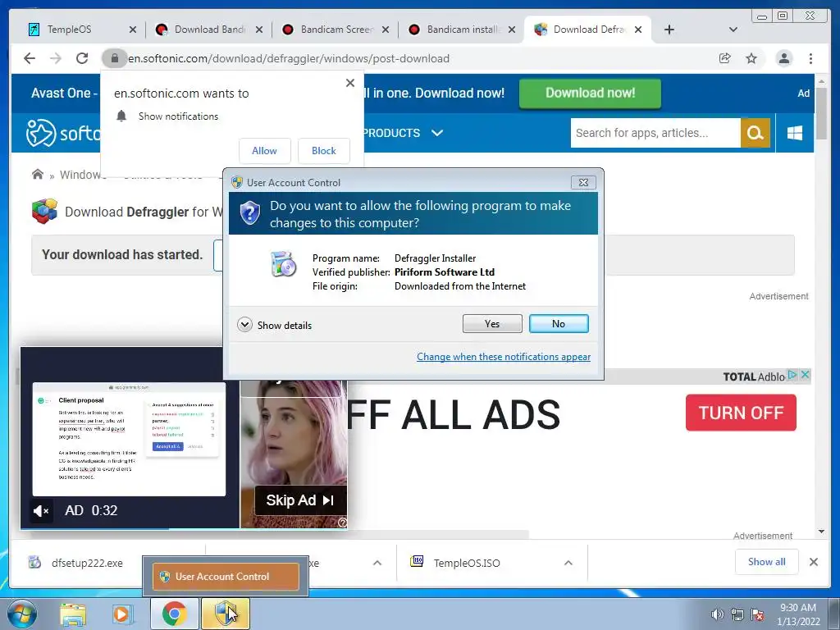
Task: Go forward in browser history
Action: 56,58
